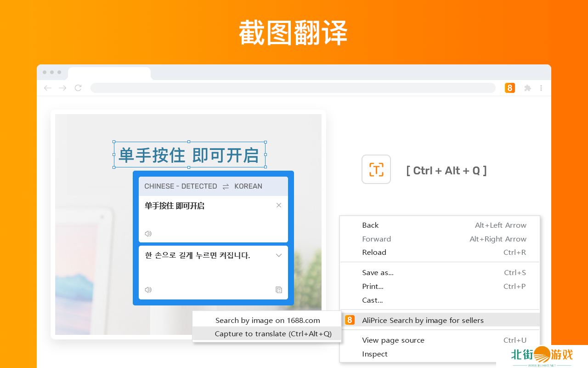Copy the Korean translation text
The image size is (588, 368).
click(278, 290)
